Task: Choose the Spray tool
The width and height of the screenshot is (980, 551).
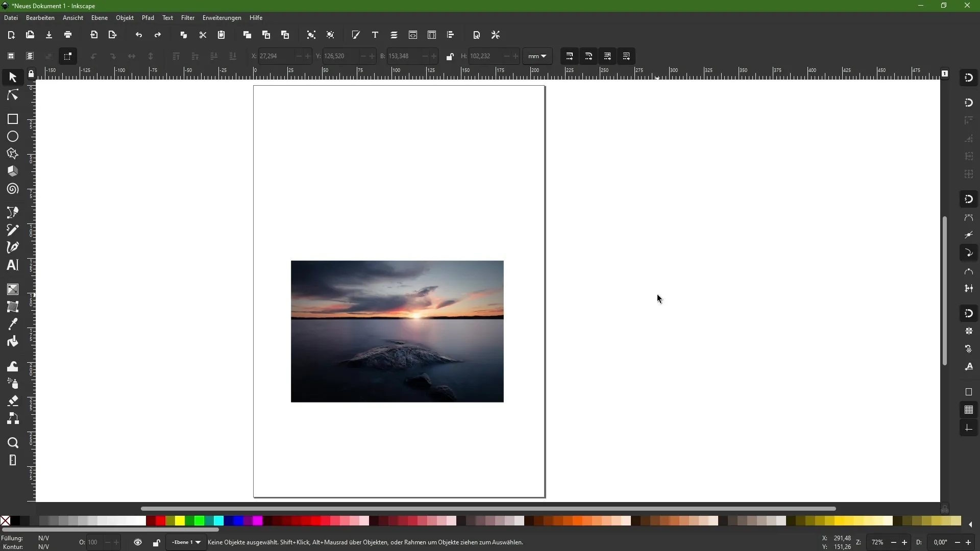Action: pyautogui.click(x=13, y=384)
